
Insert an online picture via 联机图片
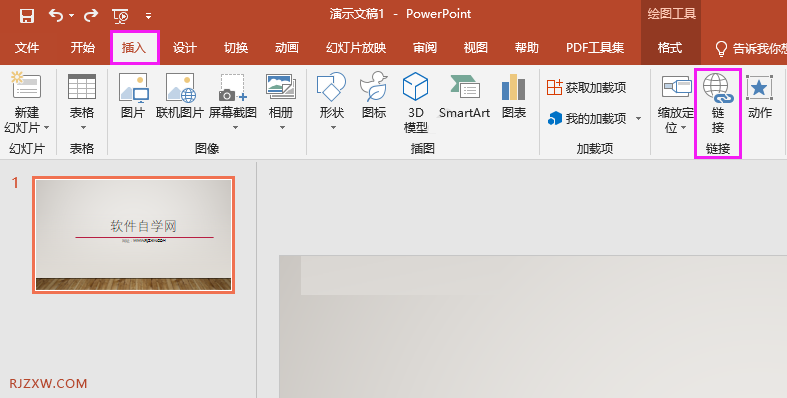tap(180, 95)
